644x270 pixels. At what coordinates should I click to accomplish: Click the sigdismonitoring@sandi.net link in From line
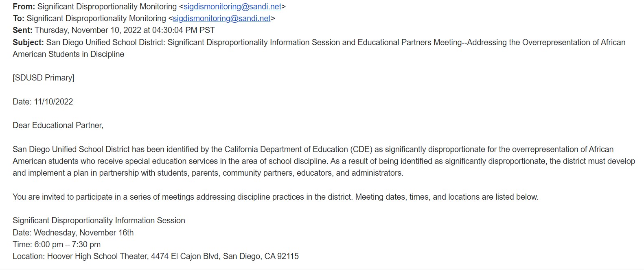[x=232, y=7]
